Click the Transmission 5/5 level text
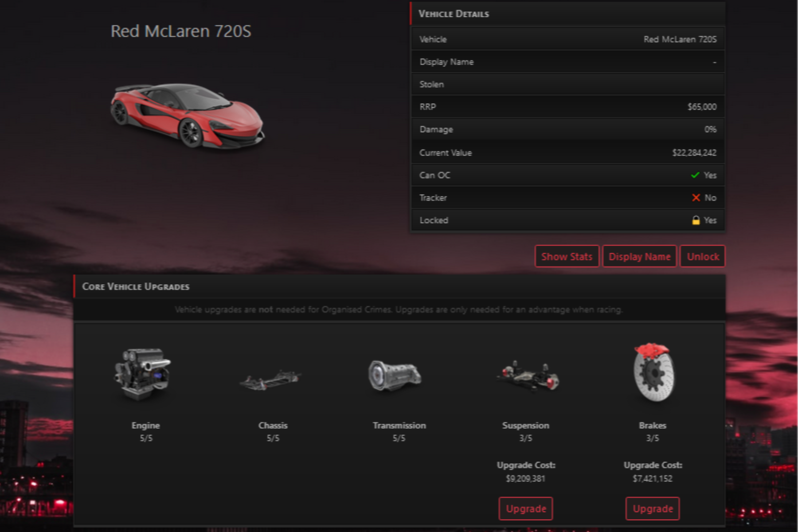 click(x=399, y=438)
